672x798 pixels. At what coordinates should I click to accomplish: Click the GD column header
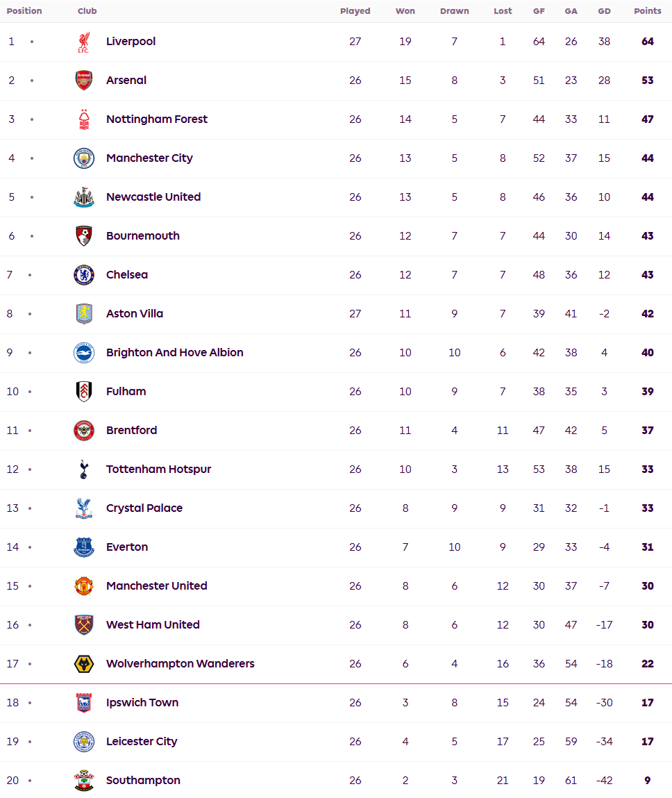[x=605, y=11]
